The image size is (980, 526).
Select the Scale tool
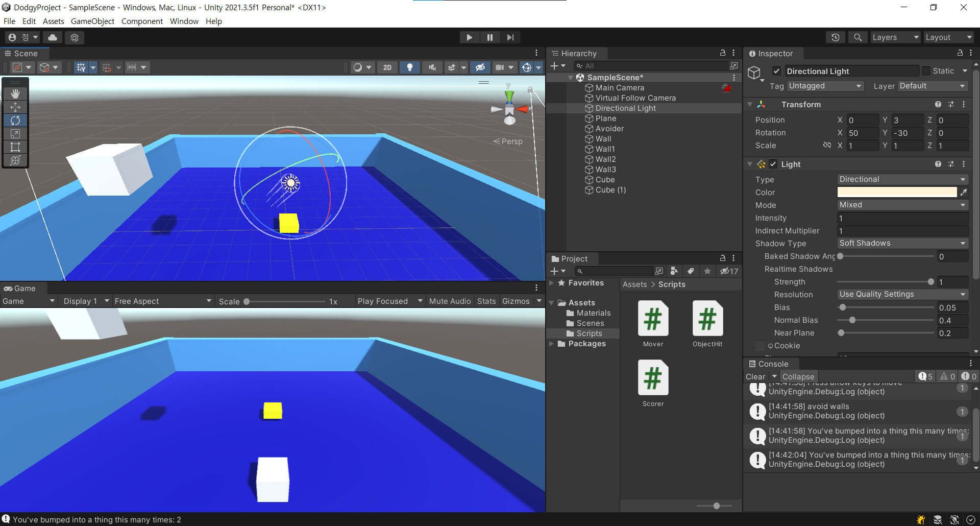[15, 133]
